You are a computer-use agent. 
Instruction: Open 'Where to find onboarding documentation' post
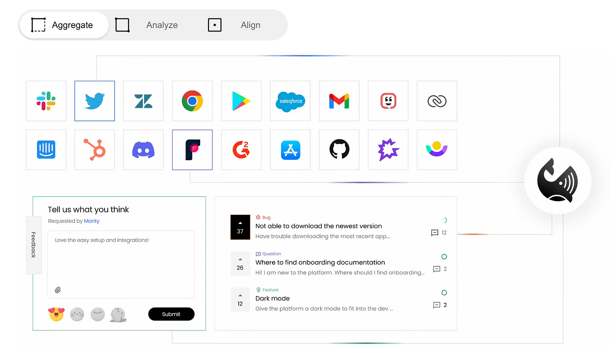(x=320, y=263)
